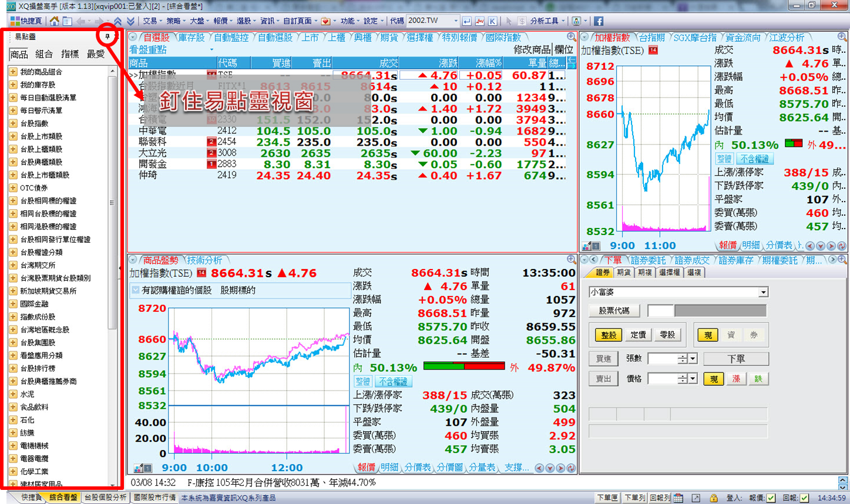Click the home icon in toolbar
This screenshot has width=850, height=504.
coord(54,21)
